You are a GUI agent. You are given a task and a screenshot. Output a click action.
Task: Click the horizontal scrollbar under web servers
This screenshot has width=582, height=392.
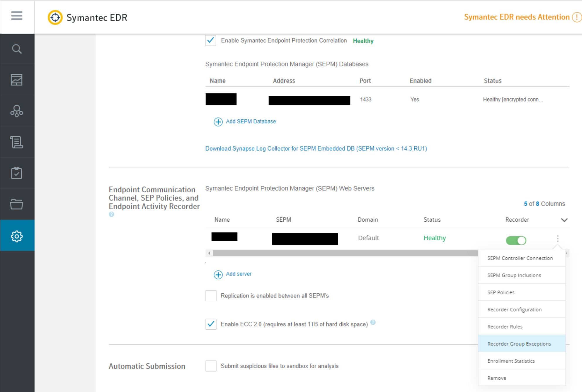(343, 253)
